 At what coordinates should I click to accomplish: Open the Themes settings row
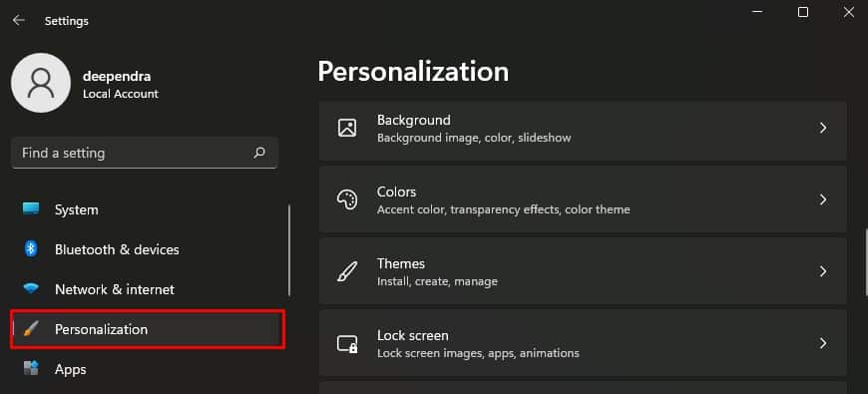click(x=583, y=271)
